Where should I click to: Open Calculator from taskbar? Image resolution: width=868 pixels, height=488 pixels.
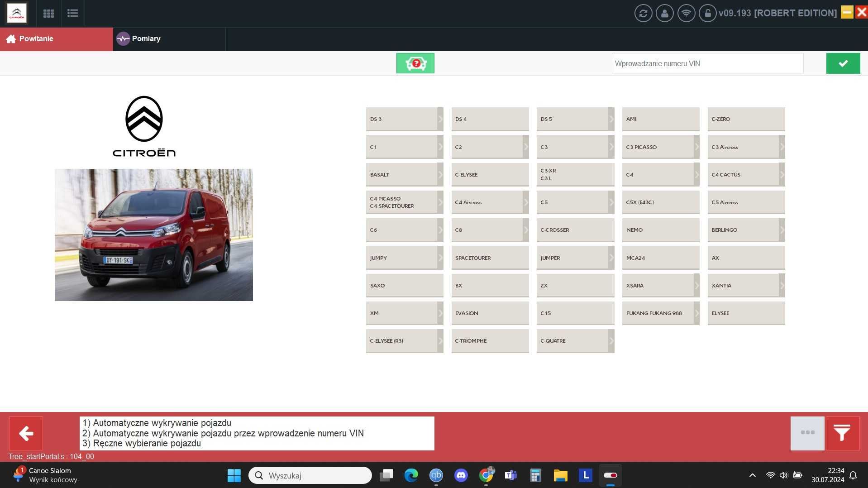tap(536, 475)
